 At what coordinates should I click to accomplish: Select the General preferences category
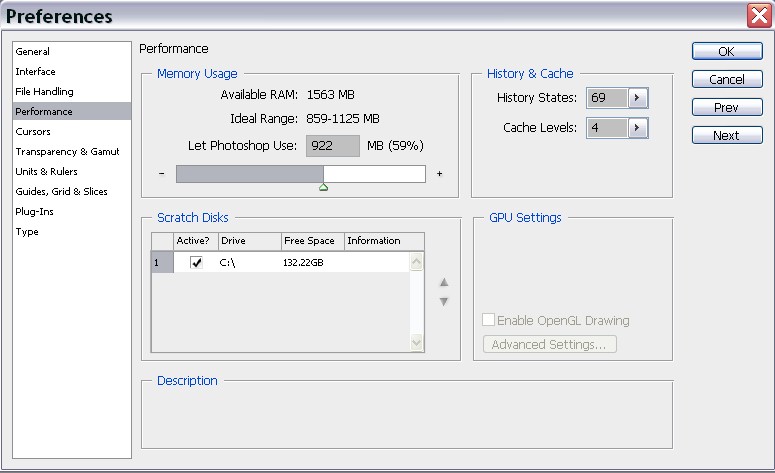click(33, 52)
